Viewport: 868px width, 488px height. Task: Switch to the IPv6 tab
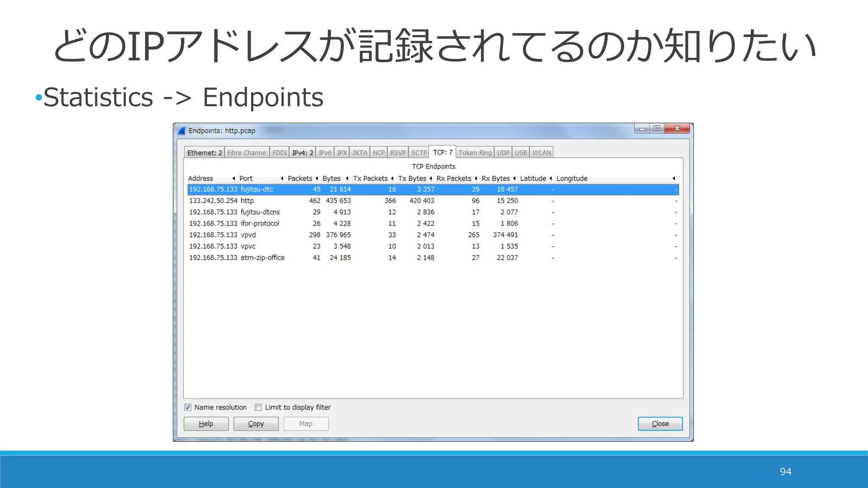coord(325,153)
